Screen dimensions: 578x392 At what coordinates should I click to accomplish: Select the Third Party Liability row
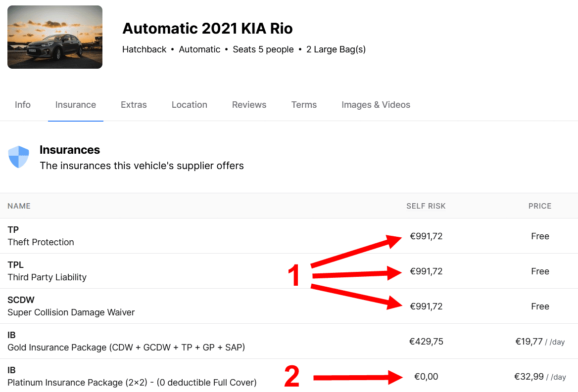coord(289,271)
